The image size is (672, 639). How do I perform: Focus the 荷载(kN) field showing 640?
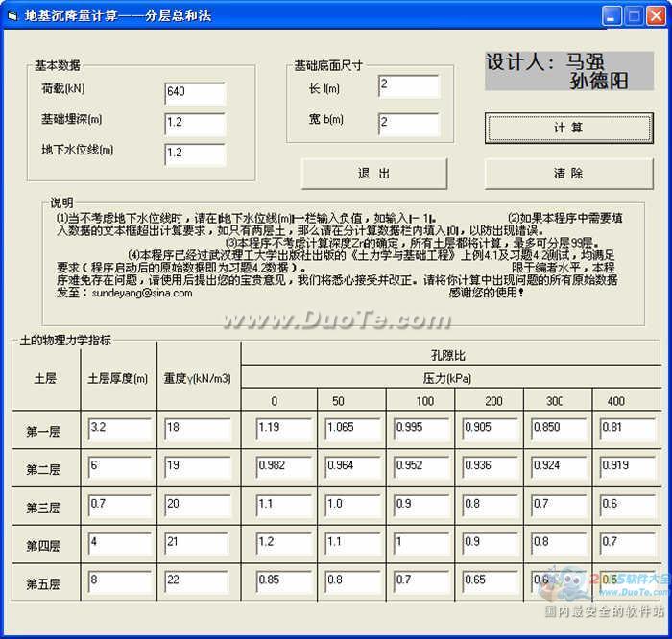tap(195, 93)
